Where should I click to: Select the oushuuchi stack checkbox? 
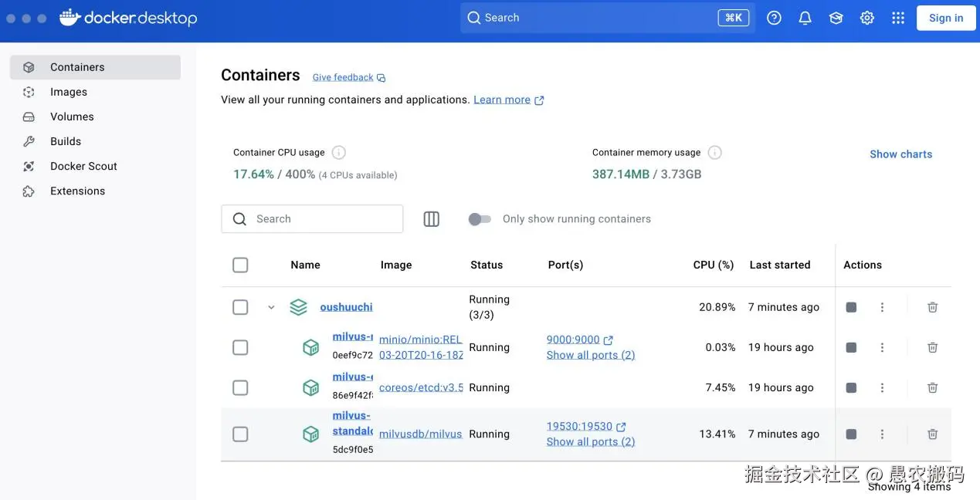coord(240,307)
